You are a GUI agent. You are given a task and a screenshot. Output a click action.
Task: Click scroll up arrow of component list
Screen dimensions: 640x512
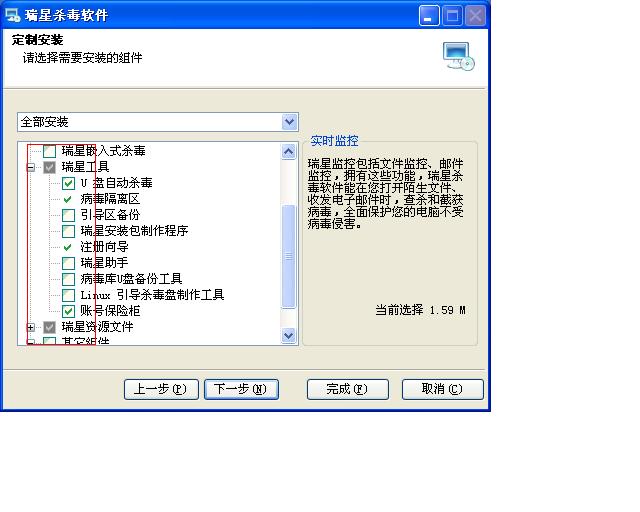point(289,152)
